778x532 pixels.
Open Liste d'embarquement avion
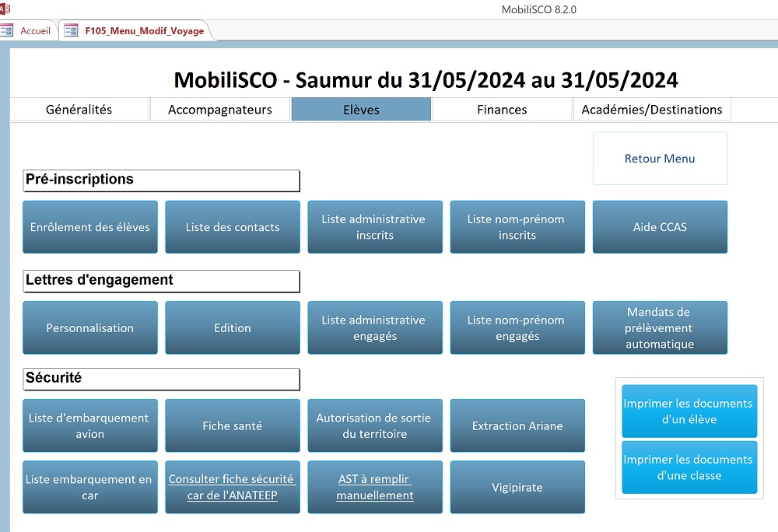click(x=90, y=426)
